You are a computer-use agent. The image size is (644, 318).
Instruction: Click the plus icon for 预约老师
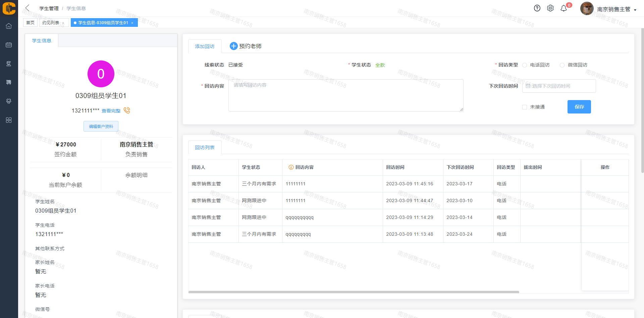click(233, 46)
